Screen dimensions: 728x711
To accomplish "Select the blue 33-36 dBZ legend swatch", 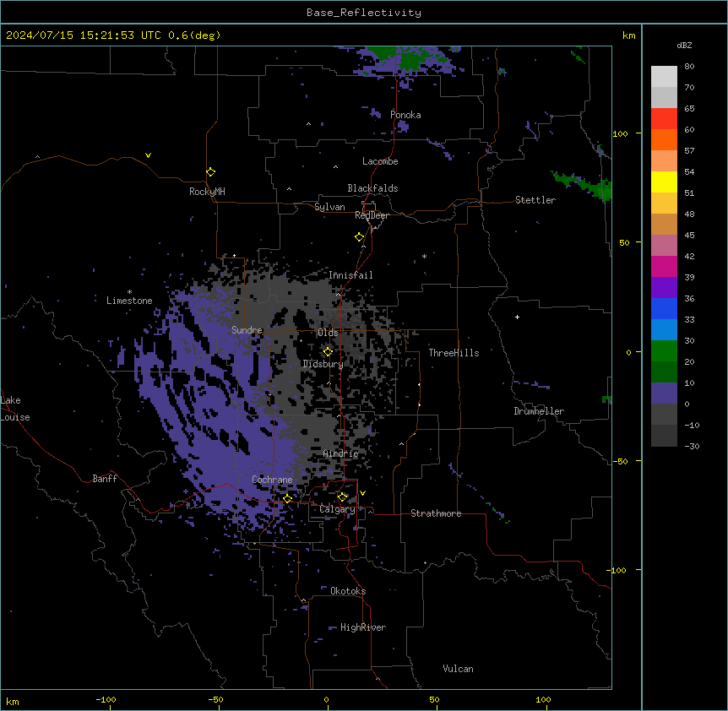I will point(664,308).
